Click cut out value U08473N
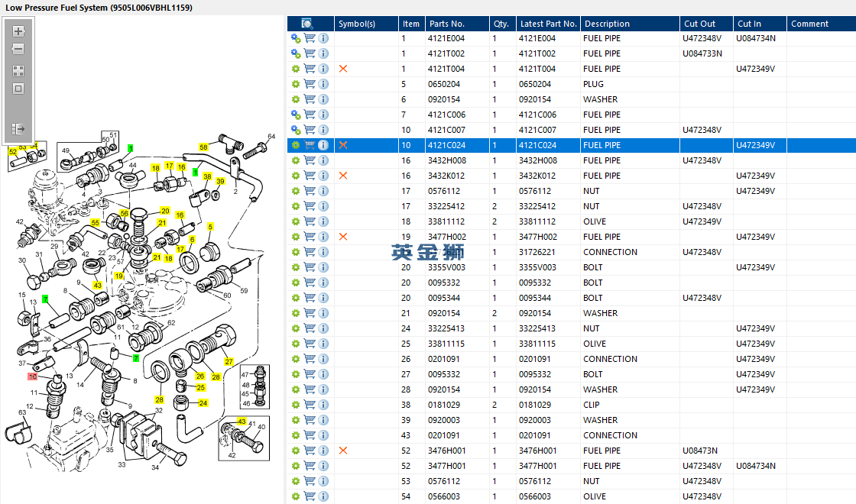Screen dimensions: 856x504 click(x=700, y=451)
